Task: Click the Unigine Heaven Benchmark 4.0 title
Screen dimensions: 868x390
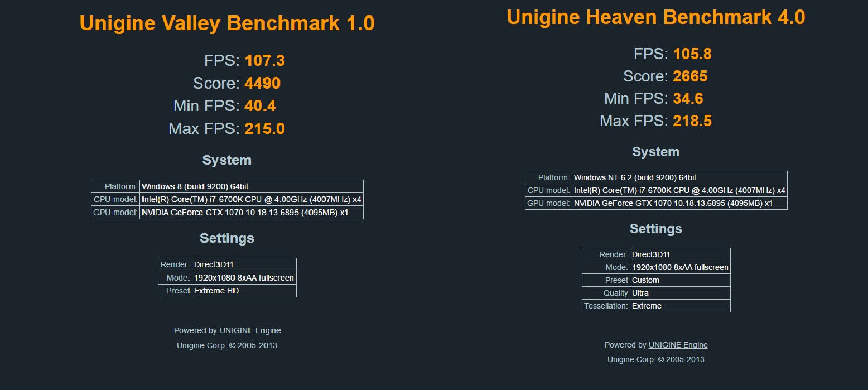Action: [656, 17]
